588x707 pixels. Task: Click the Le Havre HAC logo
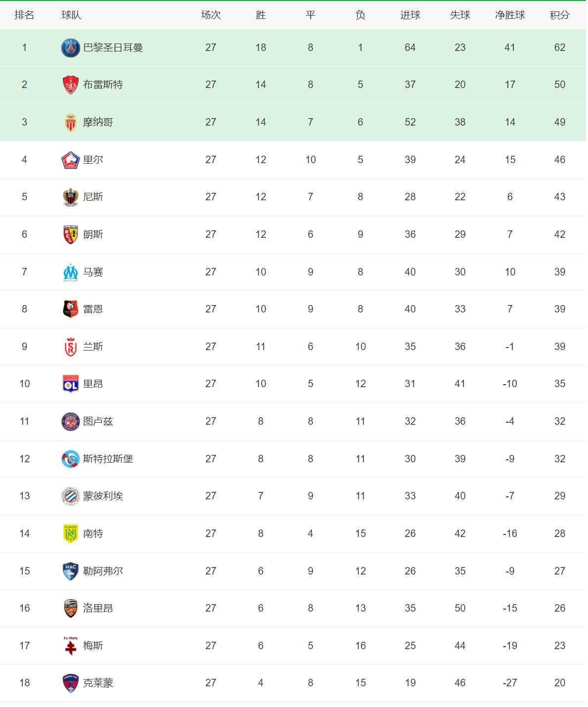click(70, 571)
